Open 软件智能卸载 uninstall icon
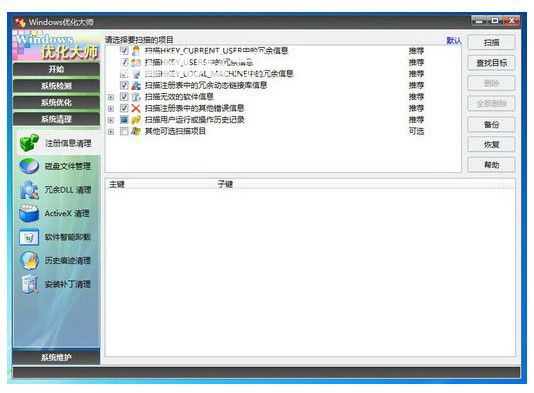The height and width of the screenshot is (393, 534). [x=29, y=237]
